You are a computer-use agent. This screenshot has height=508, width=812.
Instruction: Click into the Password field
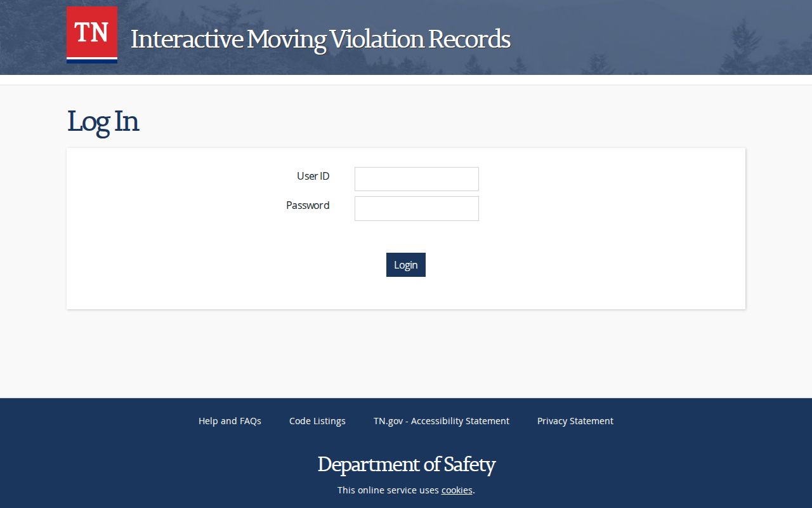pyautogui.click(x=417, y=208)
